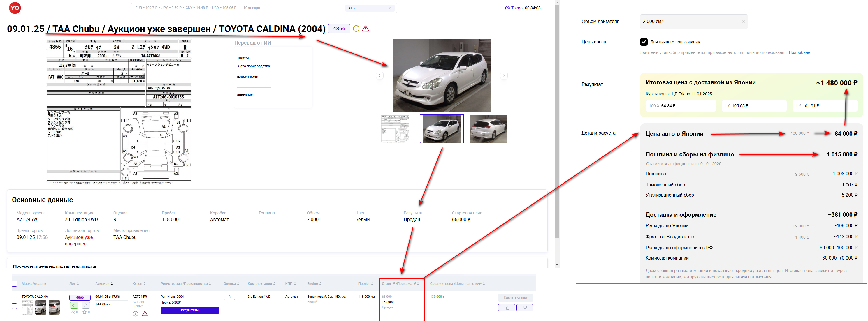Click the hammer bids icon in lot row
The height and width of the screenshot is (321, 868).
click(73, 312)
